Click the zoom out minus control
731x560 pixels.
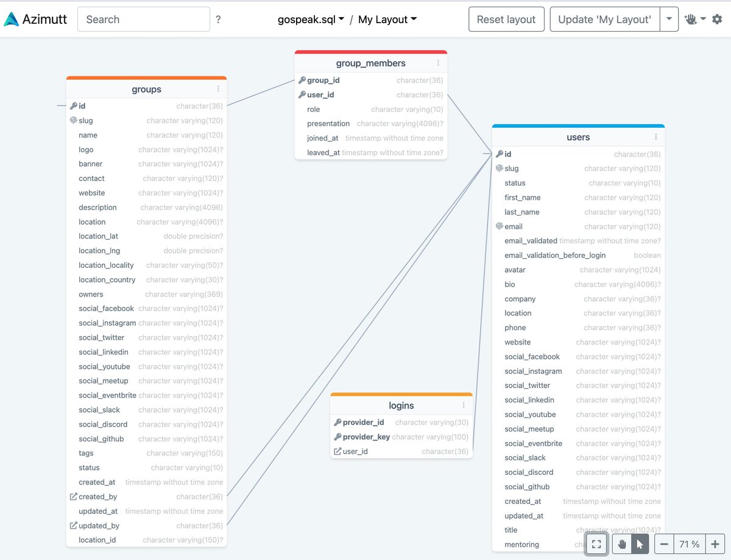click(663, 544)
